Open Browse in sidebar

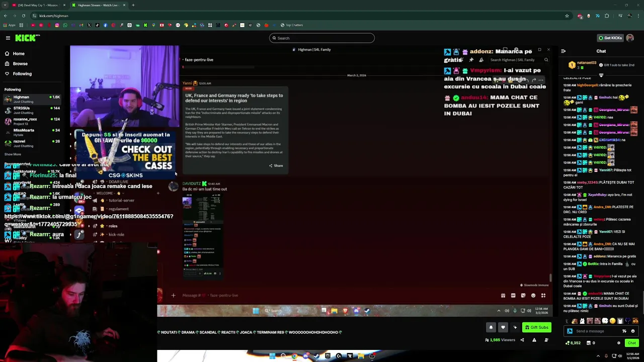tap(20, 63)
